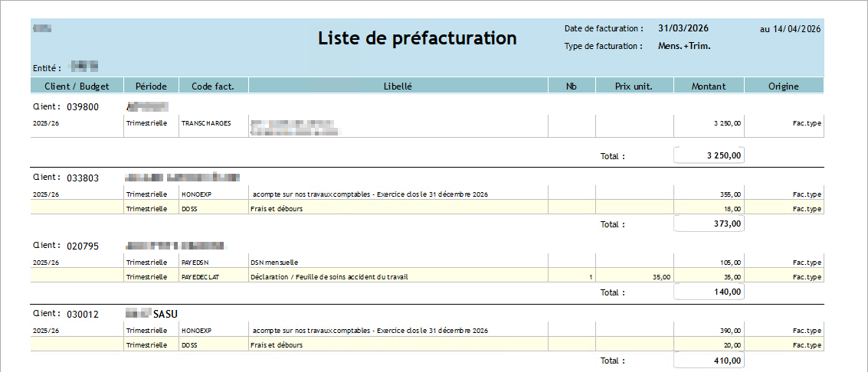Screen dimensions: 868x372
Task: Click 'Trimestrielle' in the TRANSCHARGES row
Action: pos(146,123)
